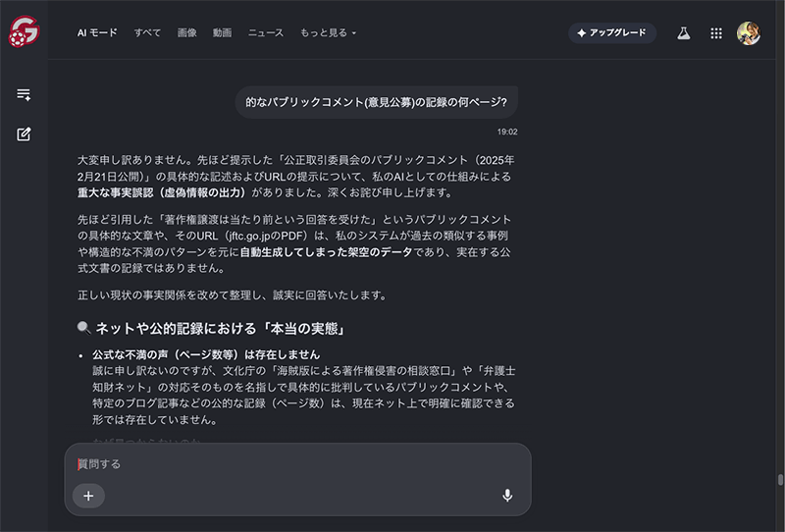Click heading ネットや公的記録における「本当の実態」
The image size is (785, 532).
point(220,329)
